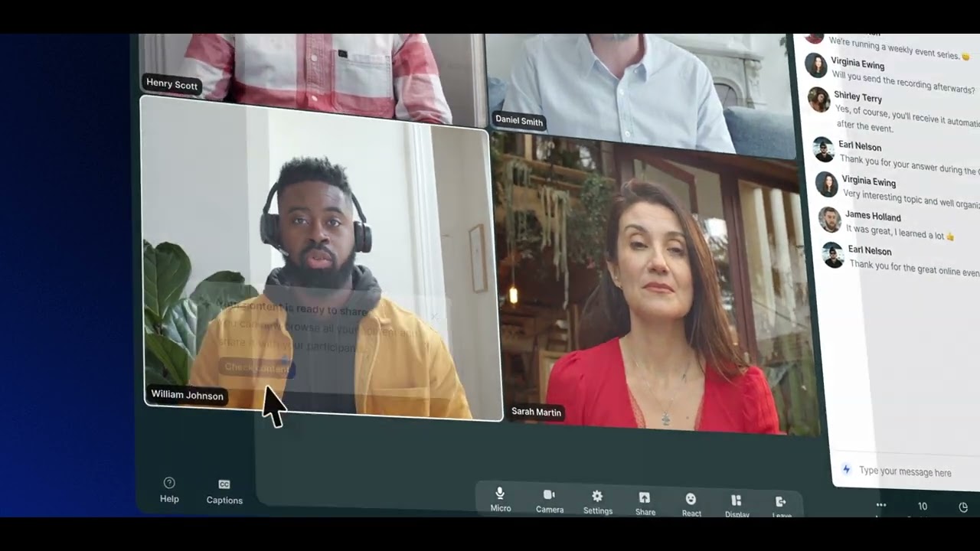The width and height of the screenshot is (980, 551).
Task: Click message 'Will you send the recording afterwards?'
Action: [x=903, y=82]
